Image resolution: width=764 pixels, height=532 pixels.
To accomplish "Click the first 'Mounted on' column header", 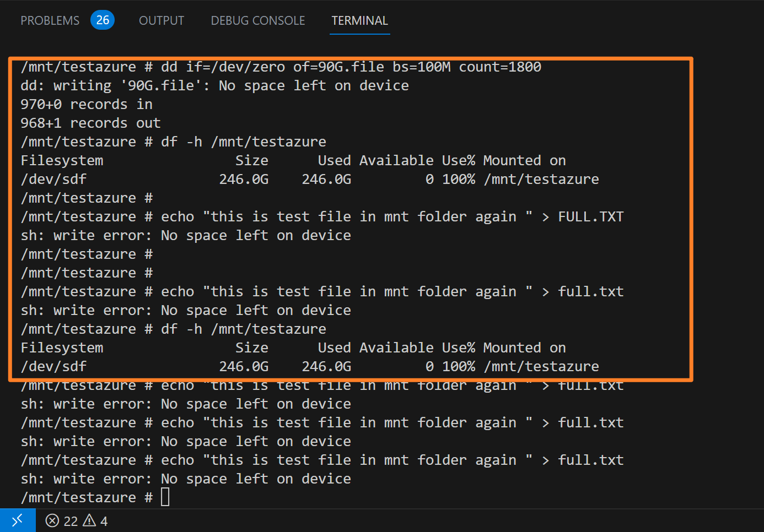I will click(524, 161).
